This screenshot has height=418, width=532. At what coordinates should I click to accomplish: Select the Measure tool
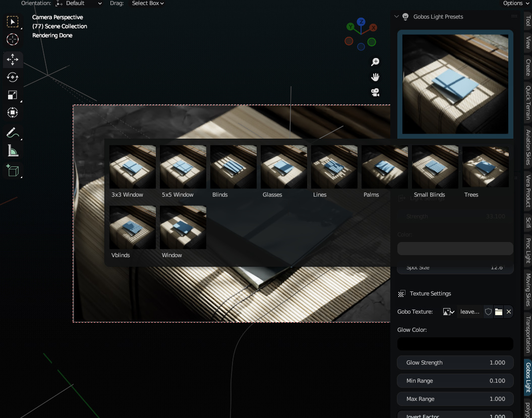[x=13, y=150]
